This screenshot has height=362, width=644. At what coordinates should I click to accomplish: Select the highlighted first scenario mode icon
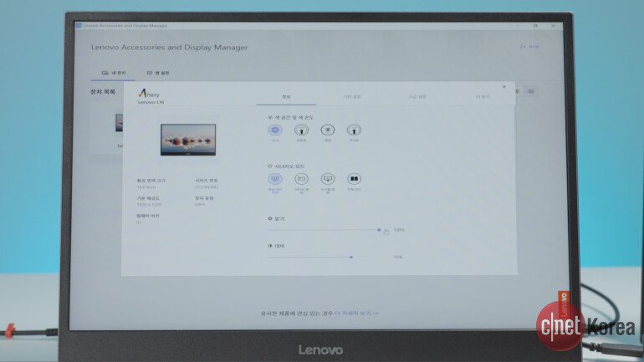tap(275, 179)
